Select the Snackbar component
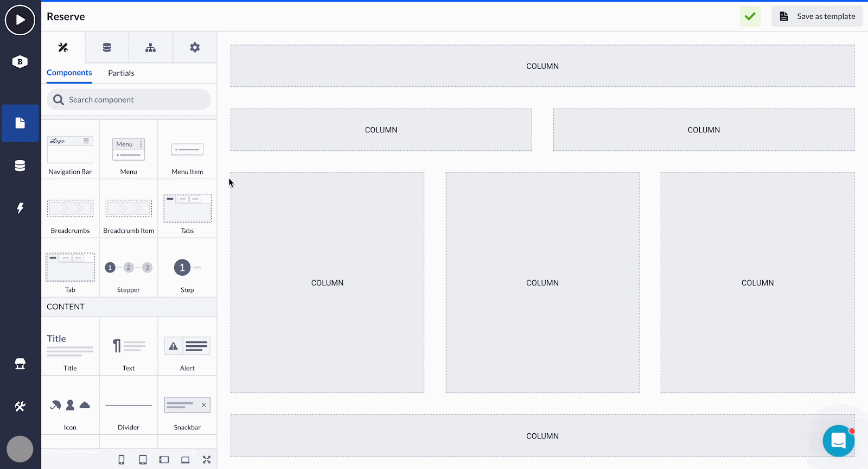The height and width of the screenshot is (469, 868). click(x=187, y=405)
